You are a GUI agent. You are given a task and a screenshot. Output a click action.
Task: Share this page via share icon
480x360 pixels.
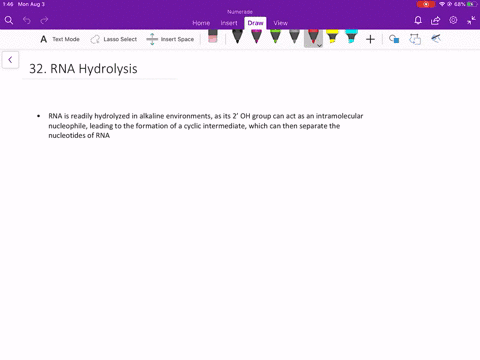tap(435, 21)
